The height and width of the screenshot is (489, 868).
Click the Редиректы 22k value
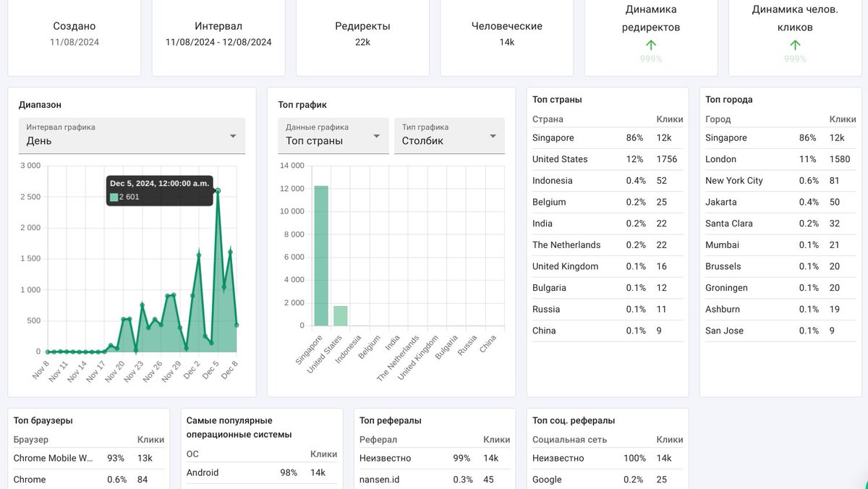click(x=362, y=42)
